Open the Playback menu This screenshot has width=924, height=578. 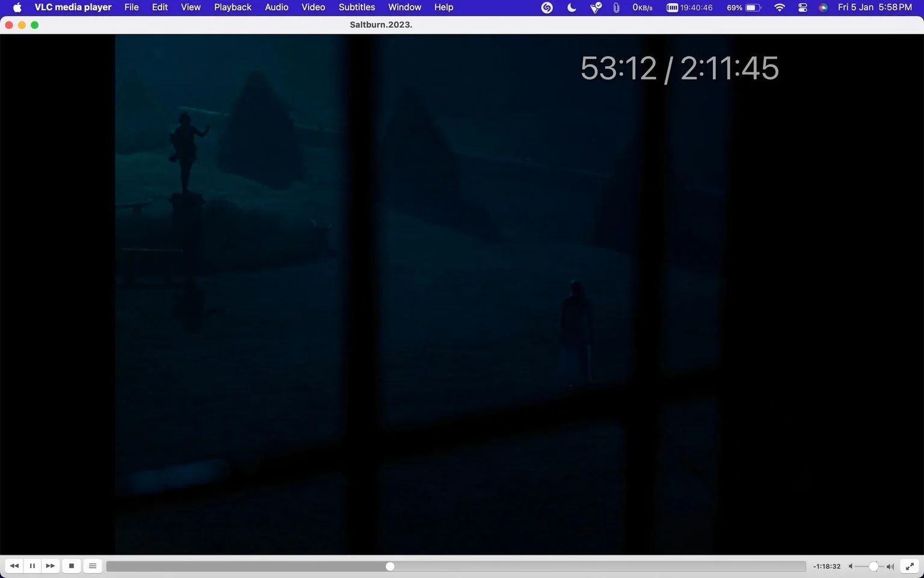233,7
